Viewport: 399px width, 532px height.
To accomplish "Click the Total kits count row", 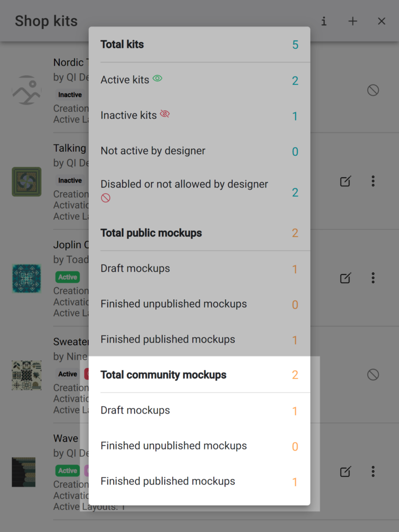I will [x=199, y=45].
